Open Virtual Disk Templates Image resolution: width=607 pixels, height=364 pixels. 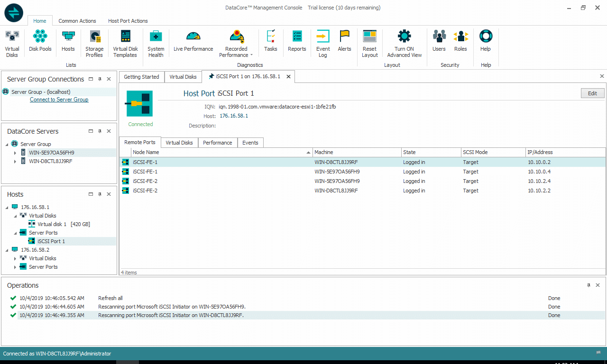[x=125, y=44]
